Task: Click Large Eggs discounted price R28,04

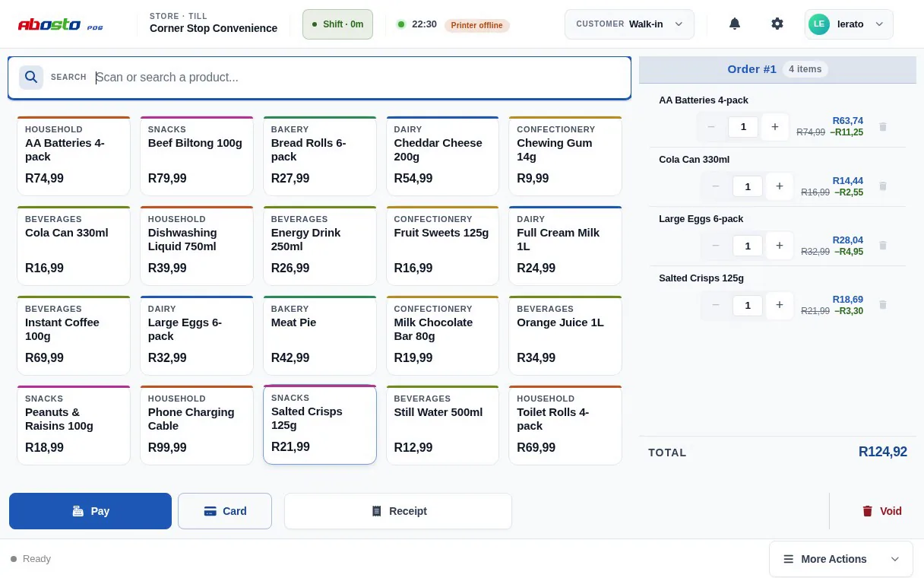Action: click(x=847, y=240)
